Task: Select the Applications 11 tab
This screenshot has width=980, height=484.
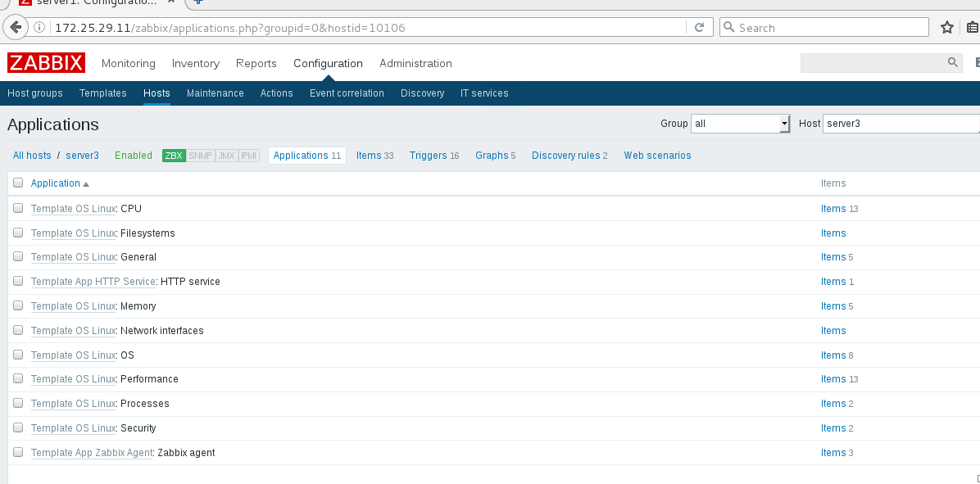Action: [307, 156]
